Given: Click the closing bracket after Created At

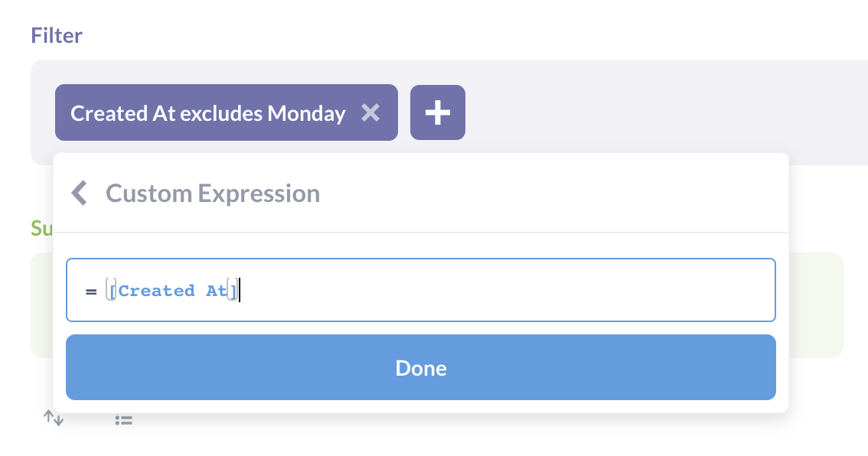Looking at the screenshot, I should tap(232, 291).
